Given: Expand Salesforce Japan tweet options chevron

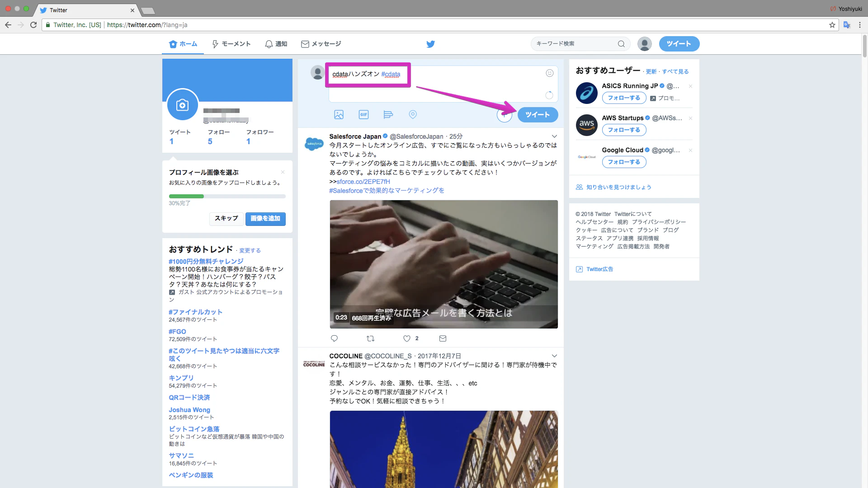Looking at the screenshot, I should (x=554, y=136).
